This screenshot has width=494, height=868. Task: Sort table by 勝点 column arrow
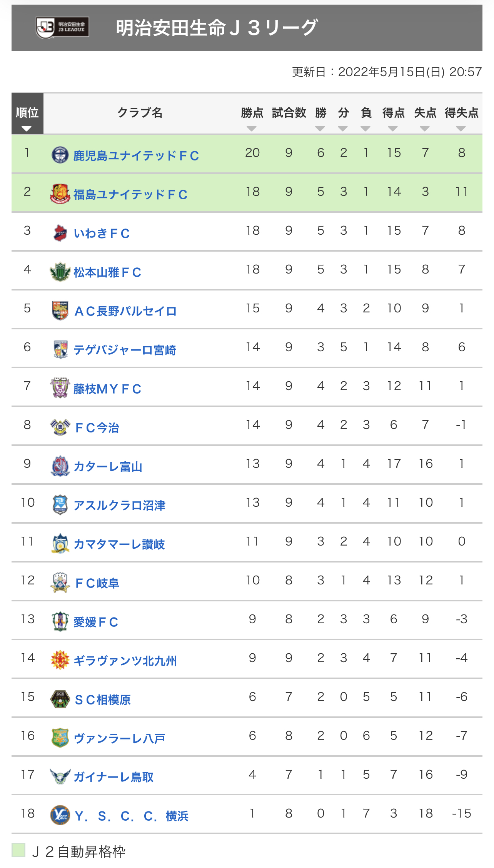[x=252, y=129]
